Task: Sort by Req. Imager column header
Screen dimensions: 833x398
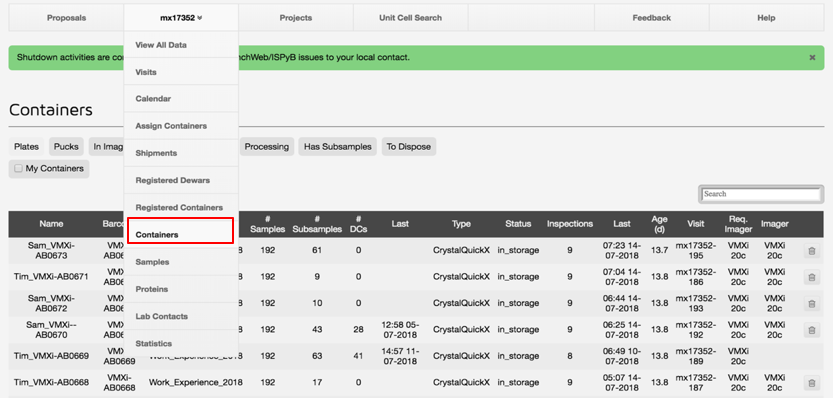Action: (738, 224)
